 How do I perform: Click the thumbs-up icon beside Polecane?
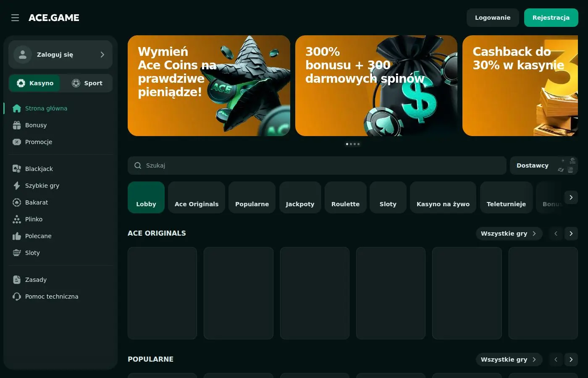click(x=17, y=236)
